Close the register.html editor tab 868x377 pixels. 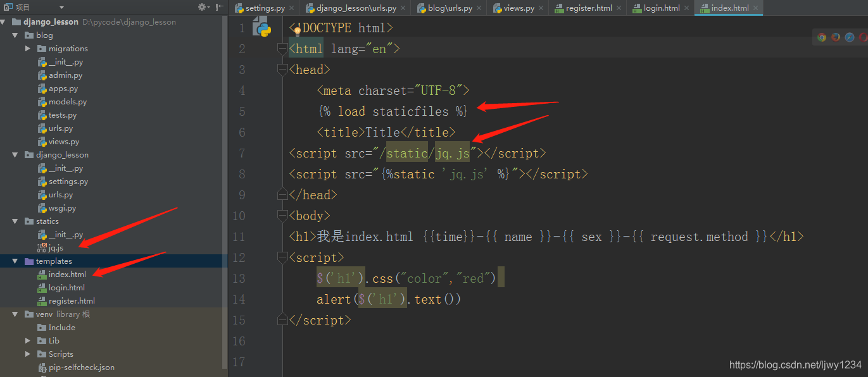(619, 8)
